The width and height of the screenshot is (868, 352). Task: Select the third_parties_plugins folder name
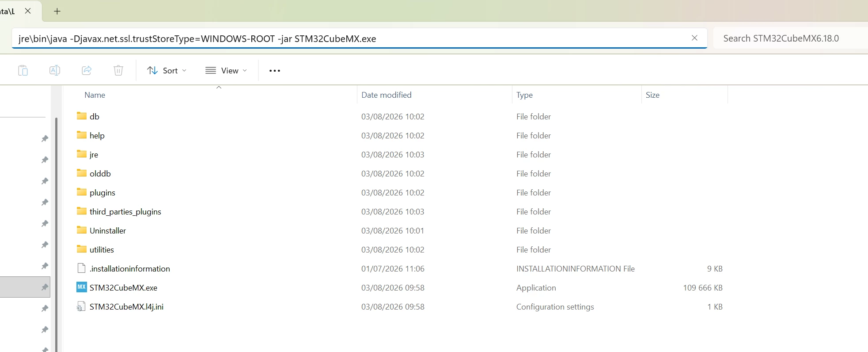pyautogui.click(x=125, y=212)
